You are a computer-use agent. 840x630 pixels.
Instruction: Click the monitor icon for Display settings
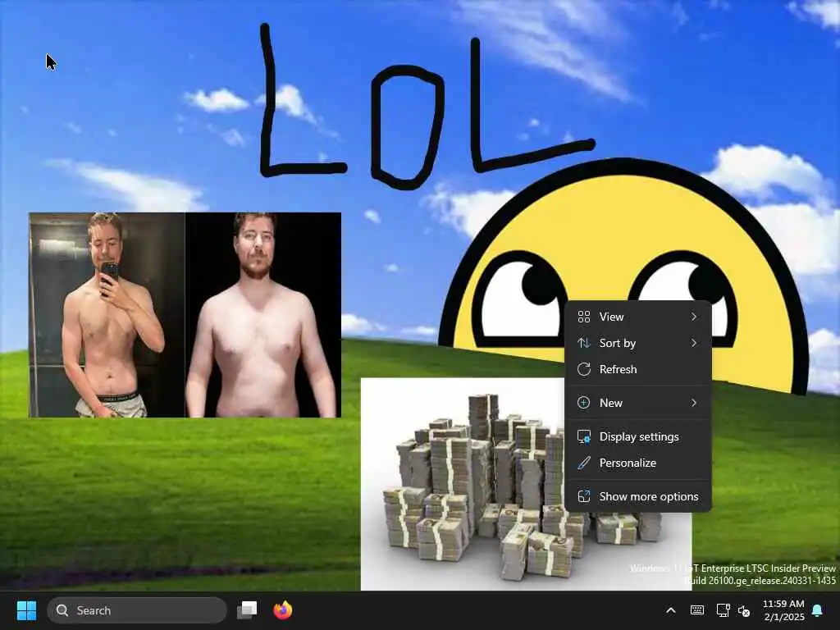coord(584,436)
